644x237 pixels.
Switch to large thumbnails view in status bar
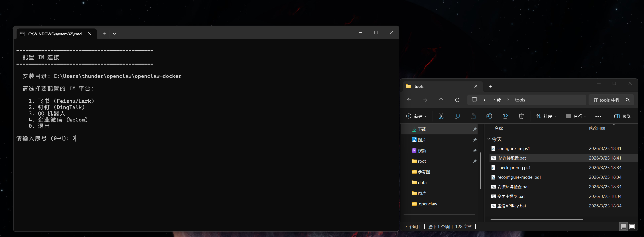pos(632,227)
